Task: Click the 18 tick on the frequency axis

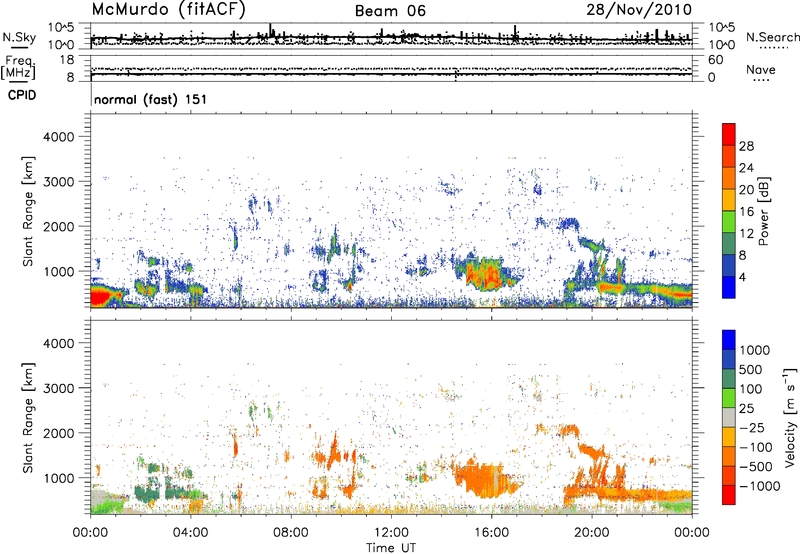Action: pyautogui.click(x=68, y=59)
